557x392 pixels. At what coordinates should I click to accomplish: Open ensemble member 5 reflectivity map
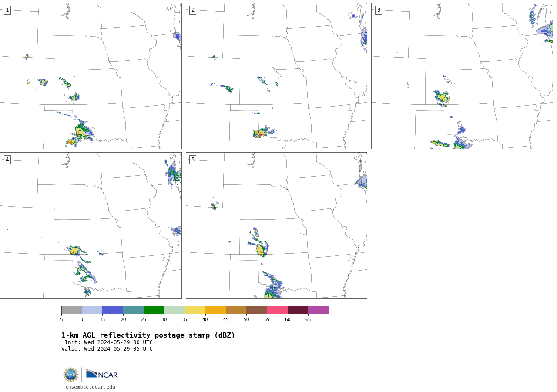click(x=276, y=225)
